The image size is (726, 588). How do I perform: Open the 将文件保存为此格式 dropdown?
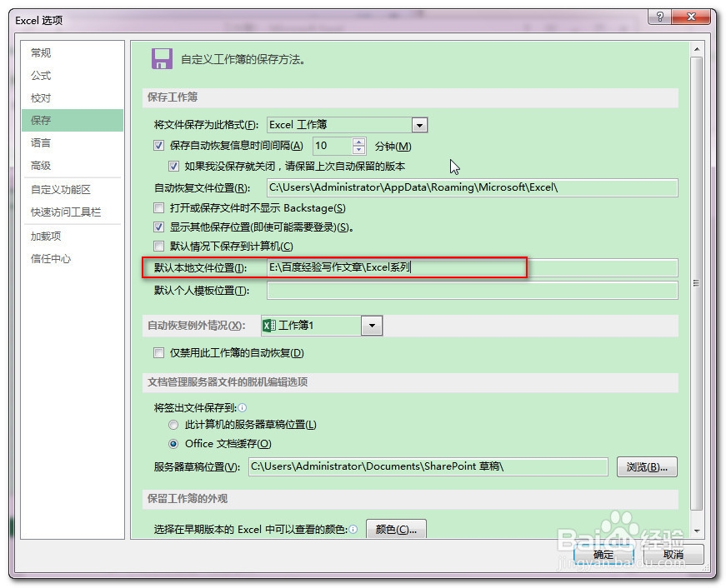pos(418,124)
